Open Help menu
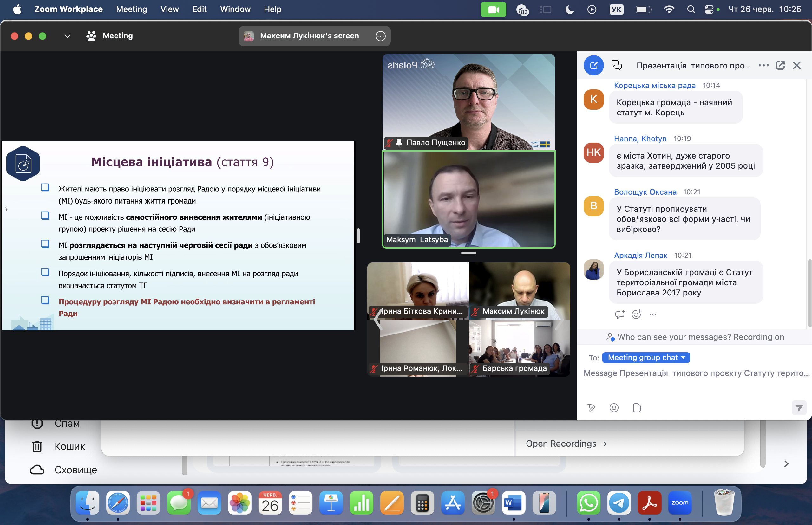Screen dimensions: 812x525 [x=272, y=9]
